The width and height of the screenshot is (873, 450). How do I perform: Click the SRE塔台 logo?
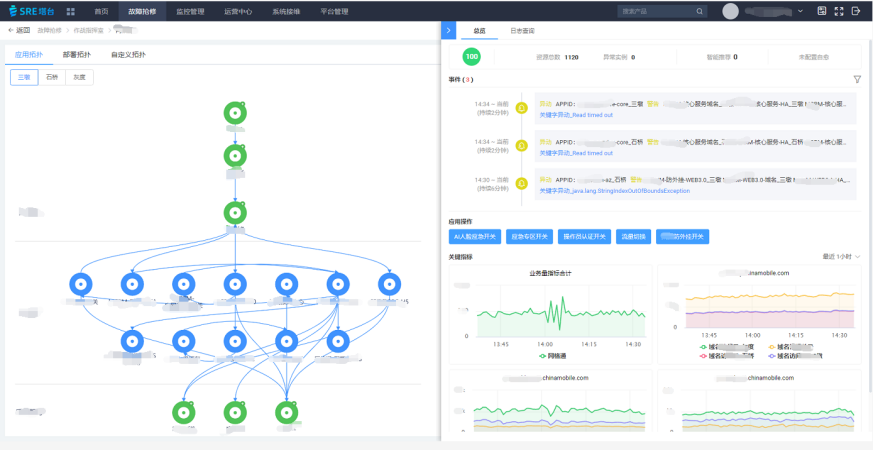tap(32, 11)
